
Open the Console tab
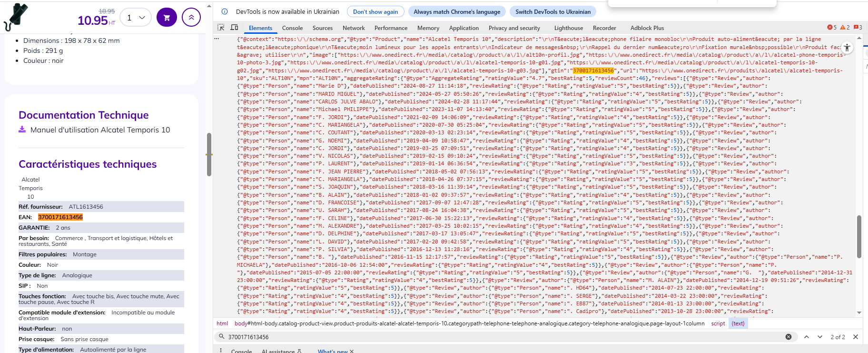tap(292, 28)
